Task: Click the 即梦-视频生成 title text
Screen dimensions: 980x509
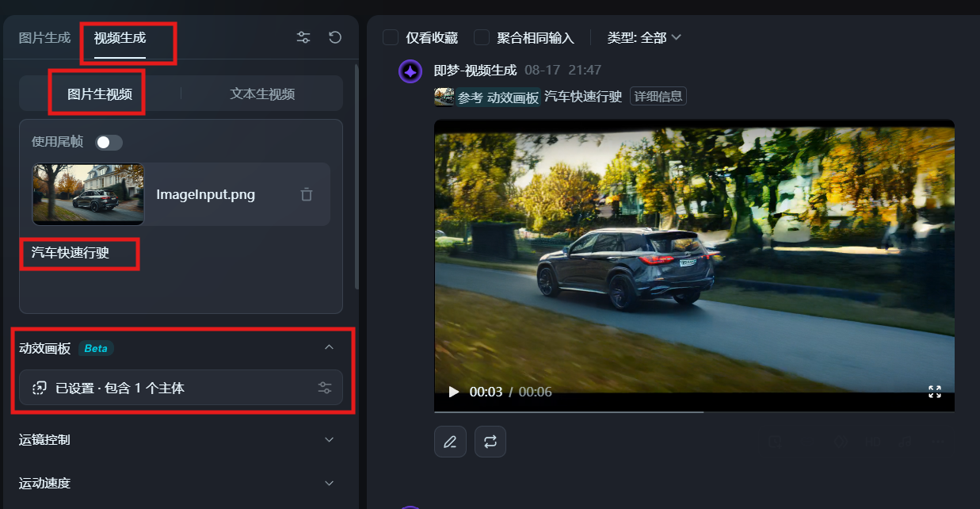Action: pyautogui.click(x=475, y=70)
